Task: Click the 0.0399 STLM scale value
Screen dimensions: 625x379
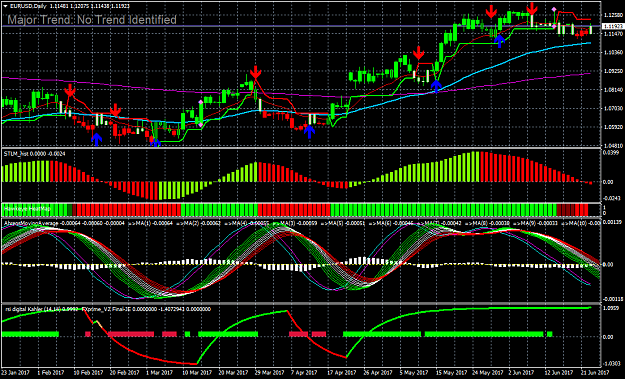Action: [610, 153]
